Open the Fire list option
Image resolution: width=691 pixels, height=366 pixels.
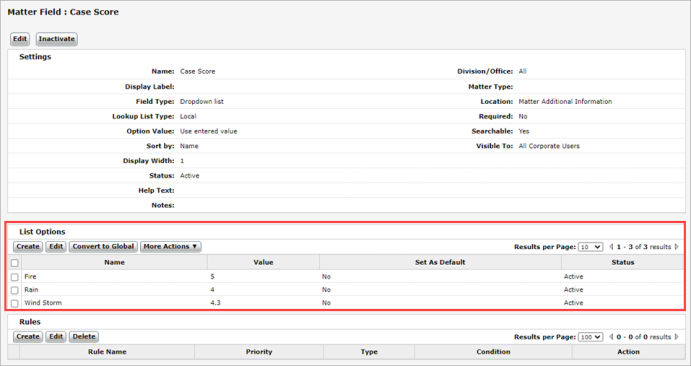[30, 277]
